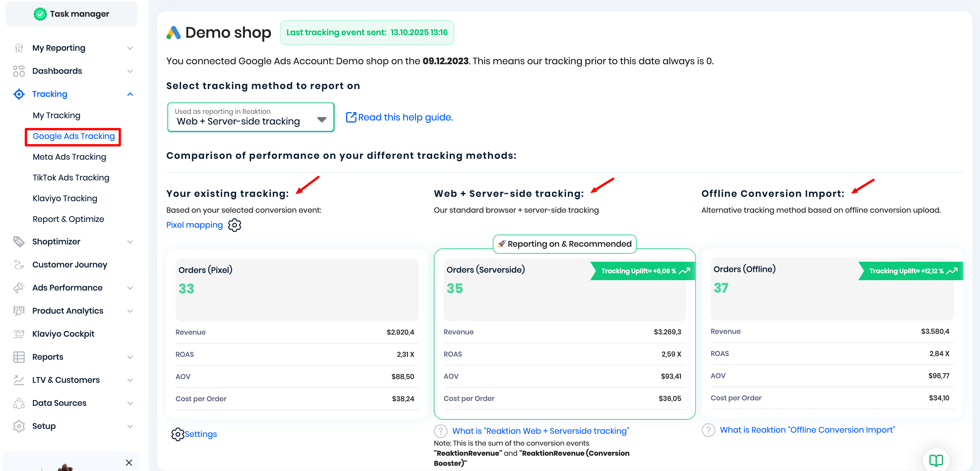The image size is (980, 471).
Task: Click the Task manager checkmark icon
Action: [40, 14]
